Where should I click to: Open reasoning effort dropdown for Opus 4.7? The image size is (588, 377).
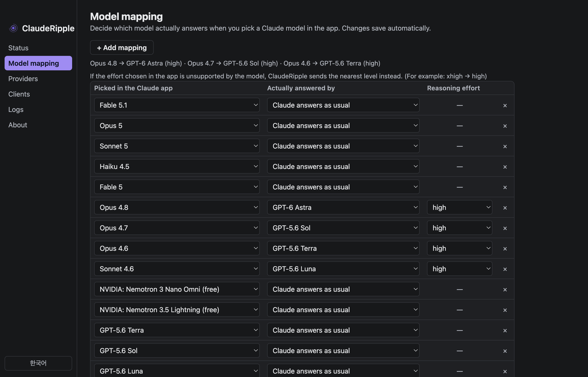pyautogui.click(x=460, y=228)
